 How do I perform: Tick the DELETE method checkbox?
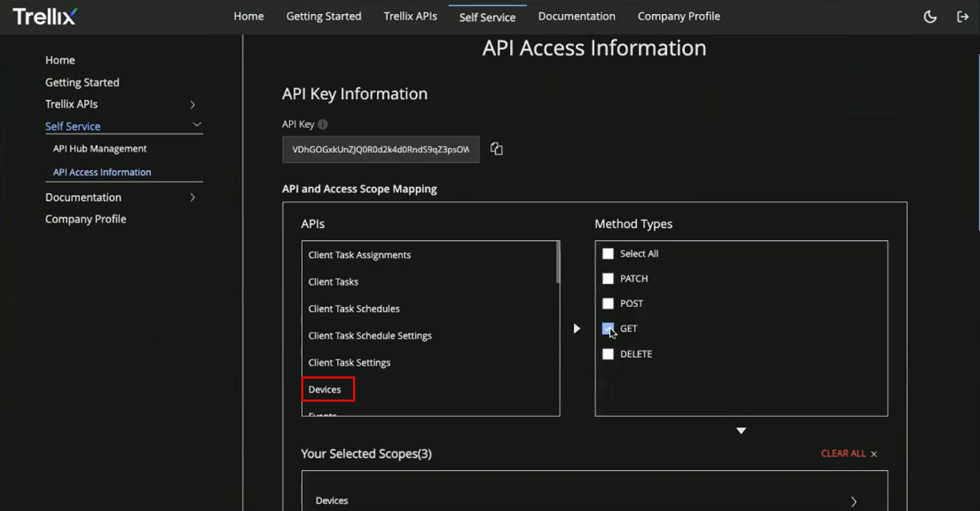click(608, 354)
